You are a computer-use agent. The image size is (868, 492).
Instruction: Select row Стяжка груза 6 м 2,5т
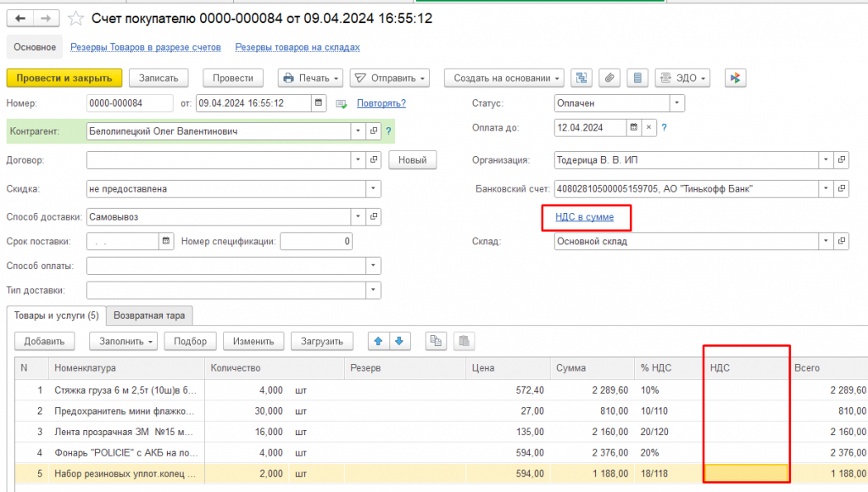point(441,390)
